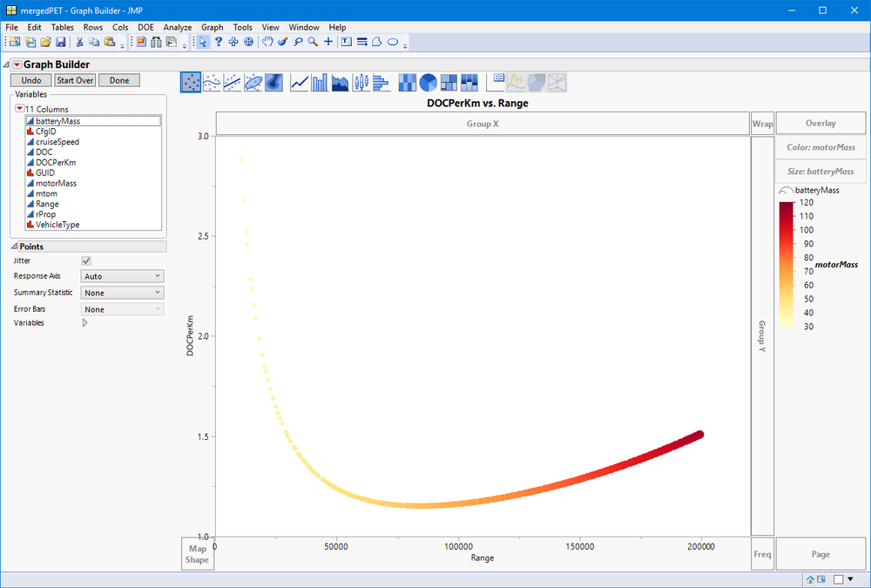Open the Summary Statistic dropdown

[122, 293]
